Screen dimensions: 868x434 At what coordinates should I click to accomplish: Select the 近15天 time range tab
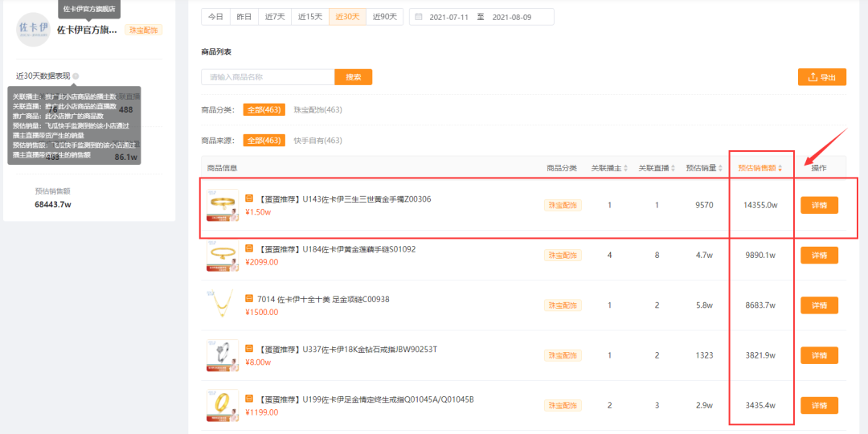click(310, 17)
